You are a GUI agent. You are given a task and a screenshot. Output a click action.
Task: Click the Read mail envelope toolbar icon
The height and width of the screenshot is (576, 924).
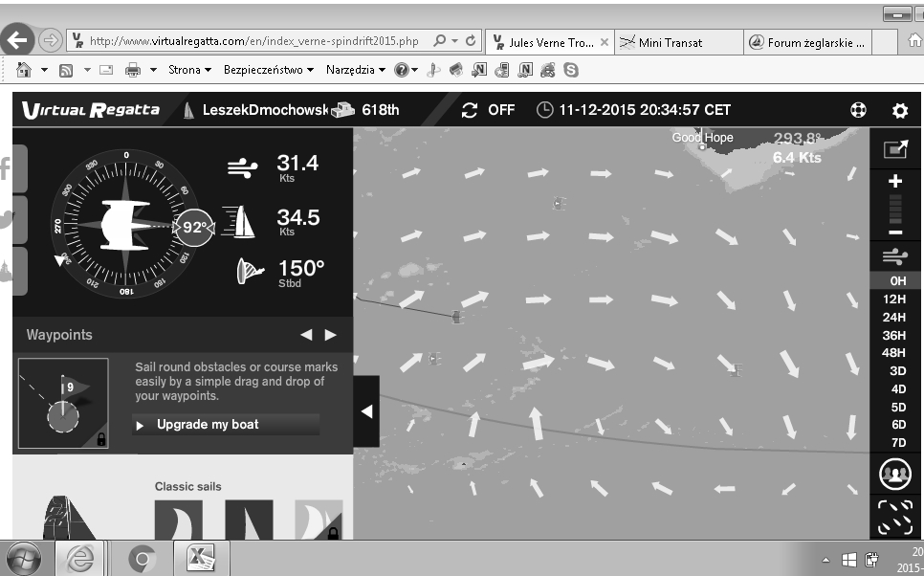pos(106,70)
